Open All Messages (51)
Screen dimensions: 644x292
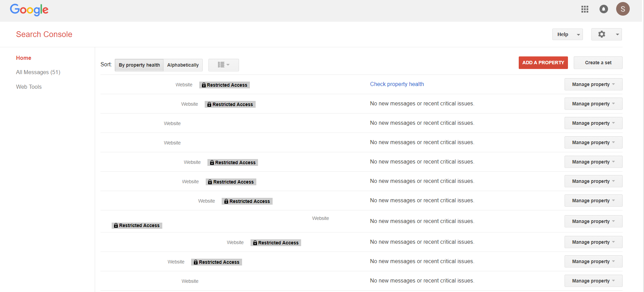coord(38,72)
